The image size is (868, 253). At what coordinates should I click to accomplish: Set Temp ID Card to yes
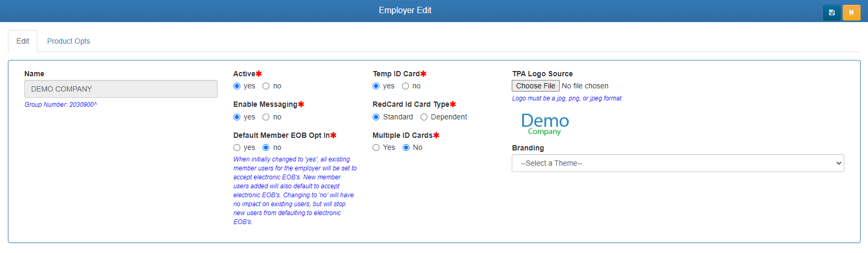(376, 86)
